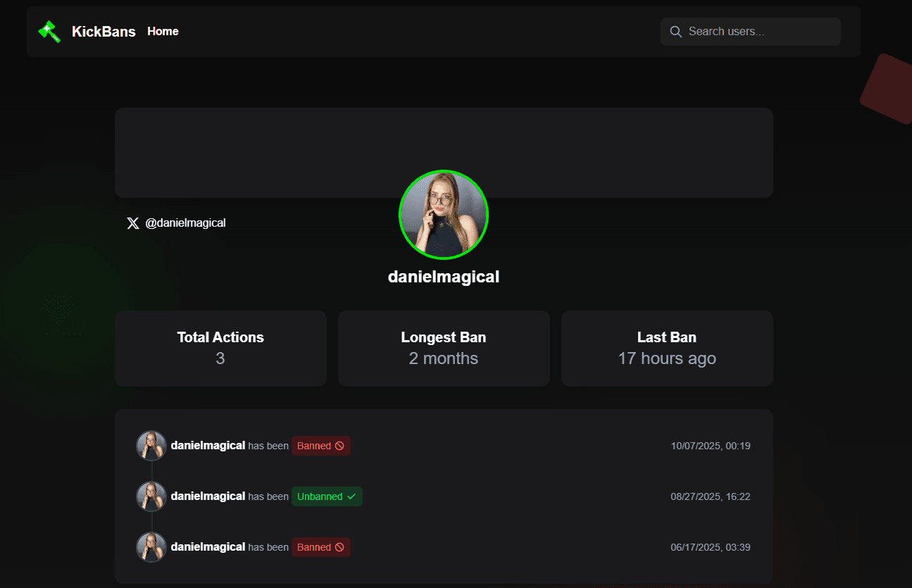This screenshot has height=588, width=912.
Task: Click the green KickBans gavel logo
Action: [x=49, y=31]
